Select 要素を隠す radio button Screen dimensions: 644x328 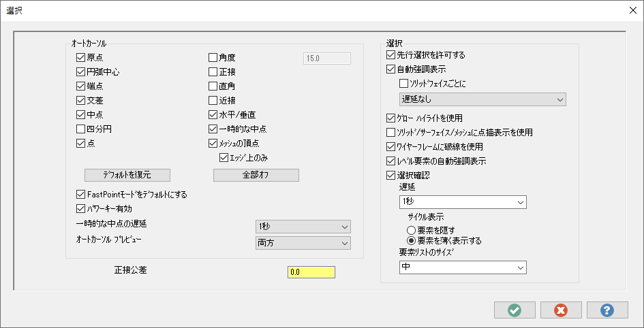411,230
